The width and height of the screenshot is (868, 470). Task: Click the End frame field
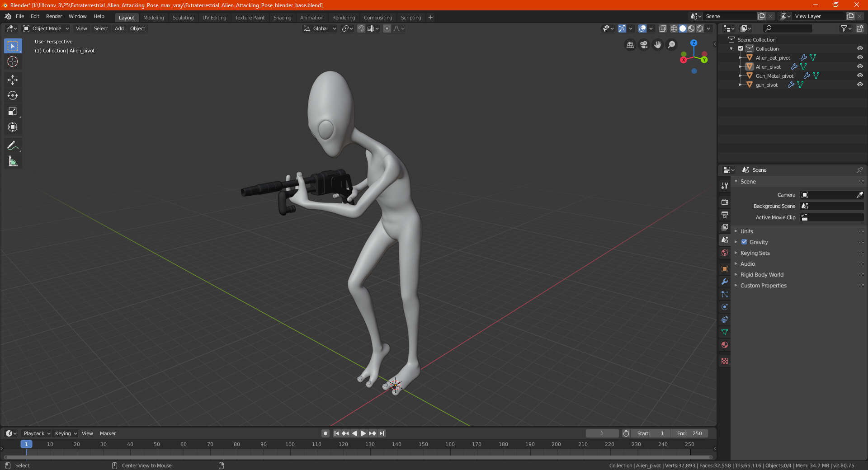[x=689, y=433]
